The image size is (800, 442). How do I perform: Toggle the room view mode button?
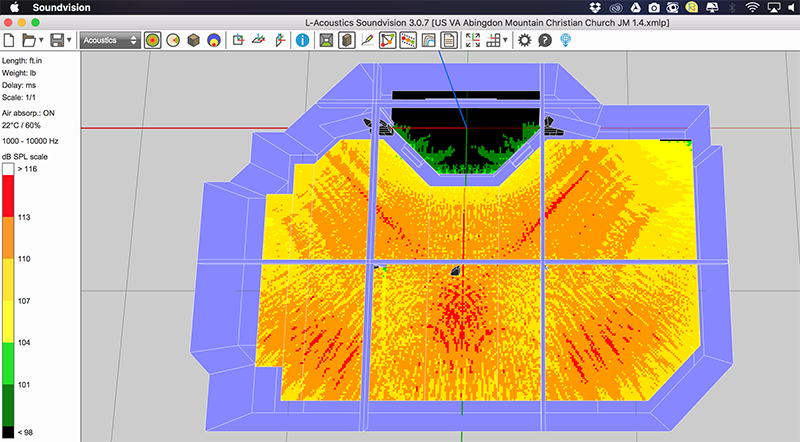pos(326,41)
